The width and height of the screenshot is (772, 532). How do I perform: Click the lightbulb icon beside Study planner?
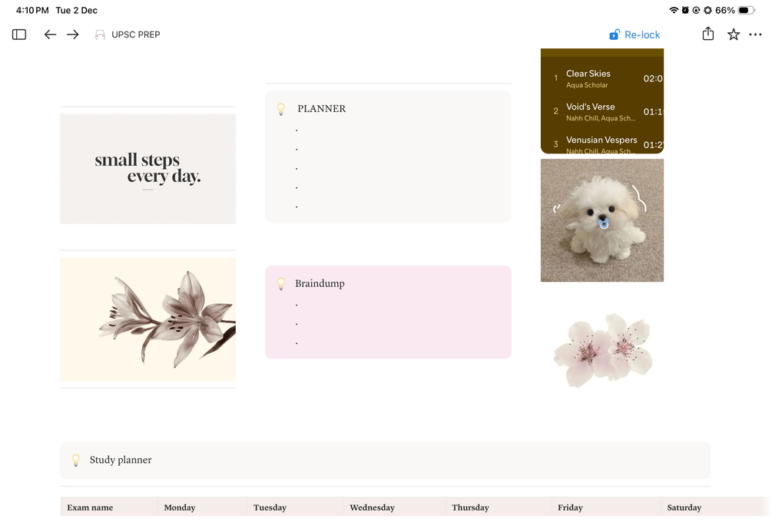tap(76, 460)
